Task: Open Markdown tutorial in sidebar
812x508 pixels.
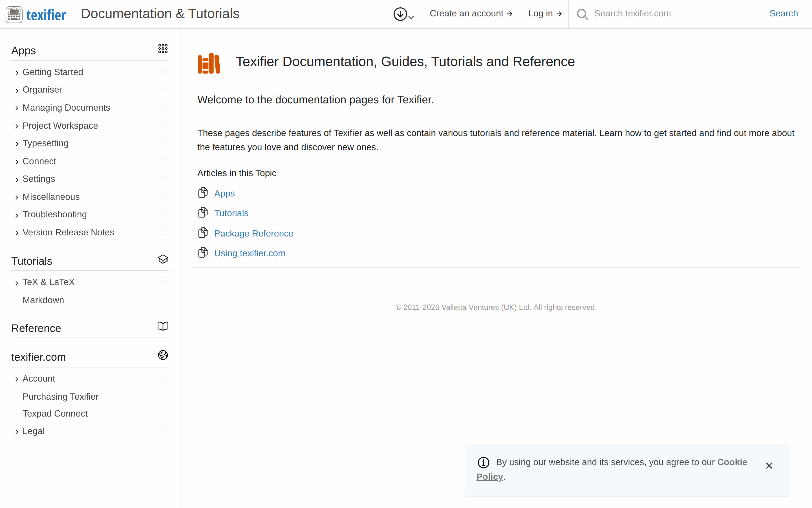Action: [43, 300]
